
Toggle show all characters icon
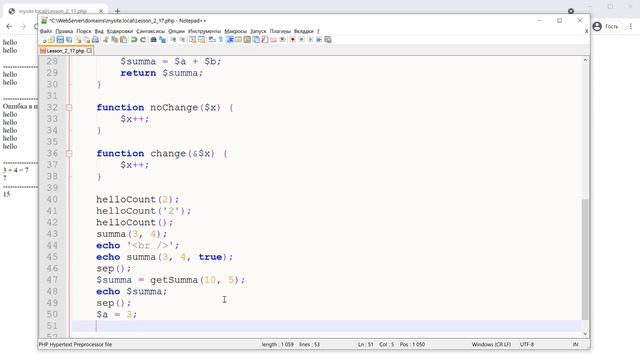point(221,40)
